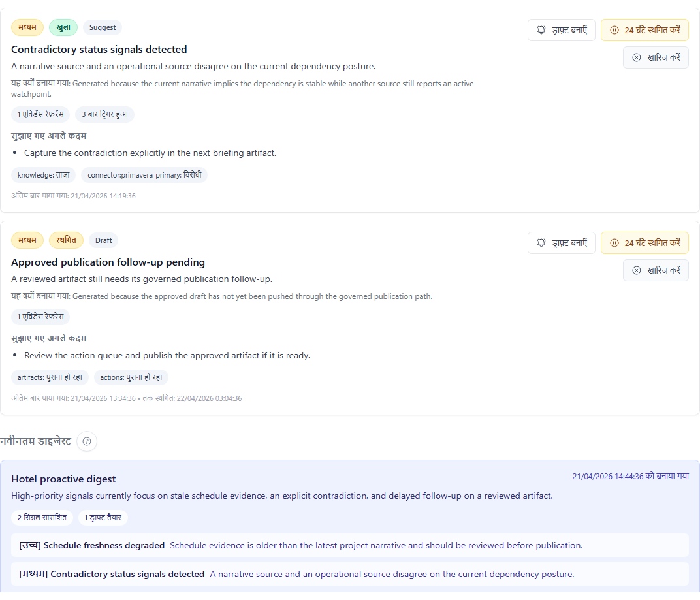
Task: Open the 3 बार ट्रिगर हुआ chip
Action: coord(104,114)
